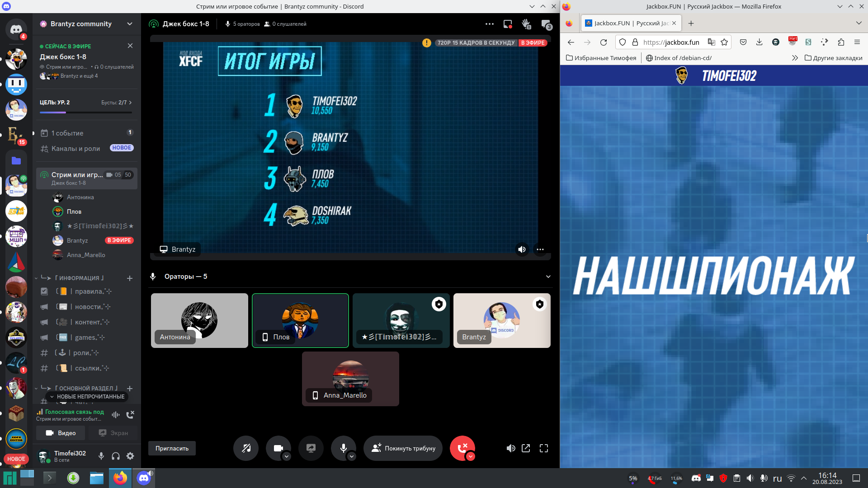Disconnect from voice via the phone icon

point(130,414)
